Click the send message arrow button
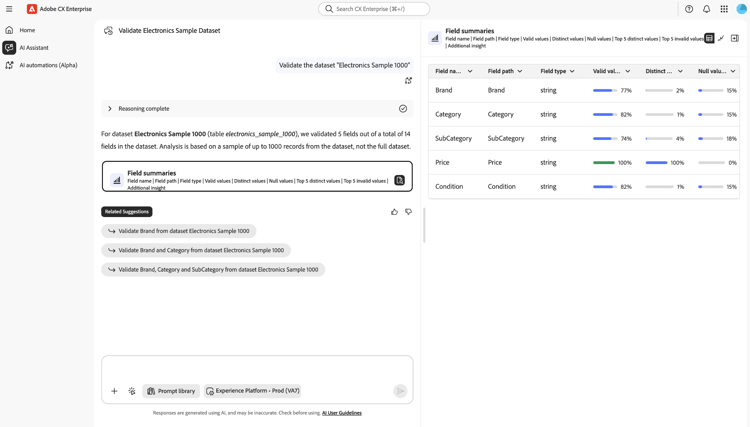This screenshot has height=427, width=750. coord(400,391)
